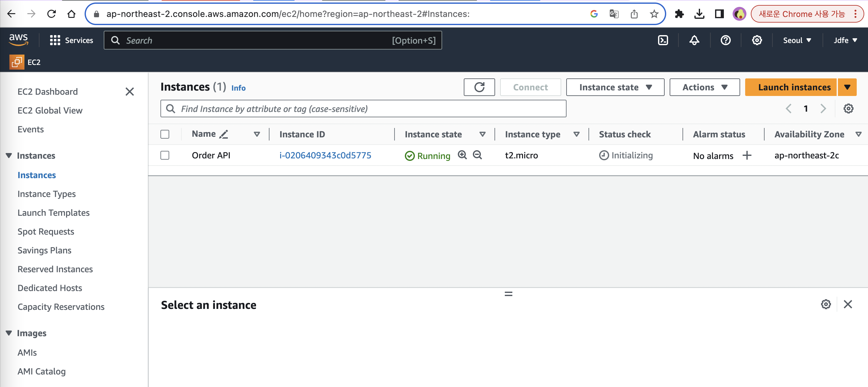Collapse the Instances sidebar section

tap(9, 156)
